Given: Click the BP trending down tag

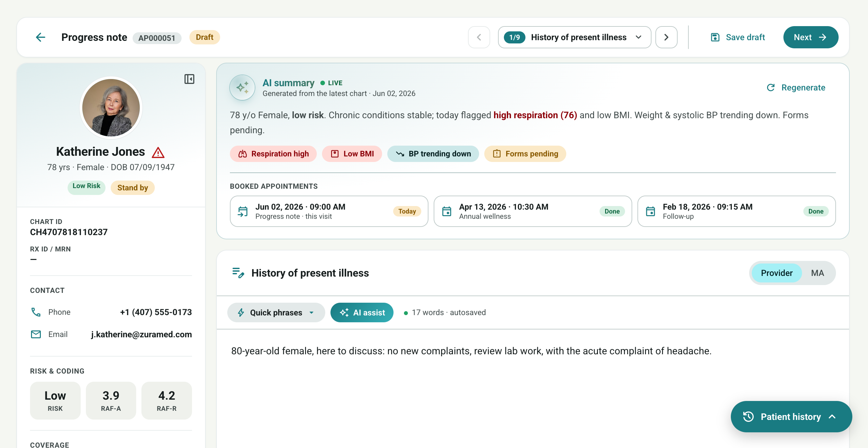Looking at the screenshot, I should (x=433, y=154).
